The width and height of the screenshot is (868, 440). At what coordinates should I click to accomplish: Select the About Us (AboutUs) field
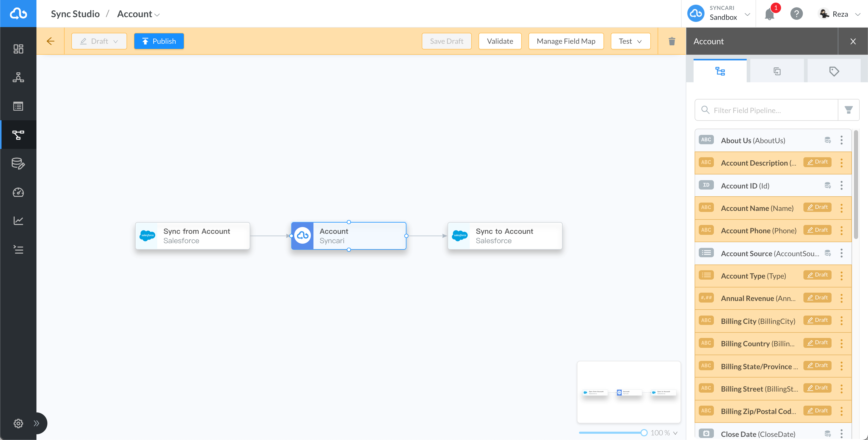(x=773, y=140)
